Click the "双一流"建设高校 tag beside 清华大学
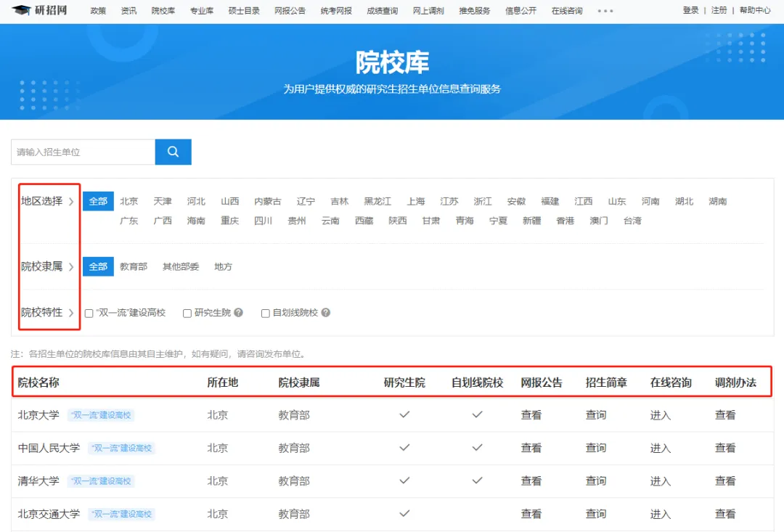The image size is (784, 532). [101, 481]
